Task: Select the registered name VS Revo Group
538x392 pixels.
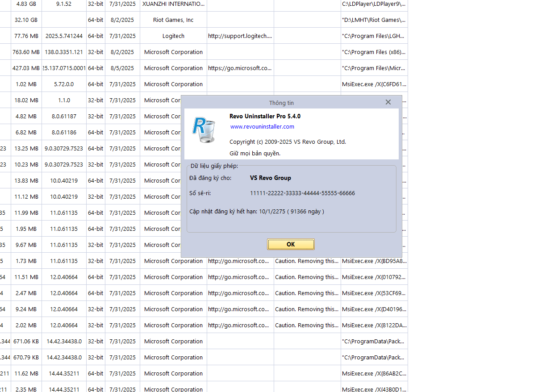Action: tap(270, 178)
